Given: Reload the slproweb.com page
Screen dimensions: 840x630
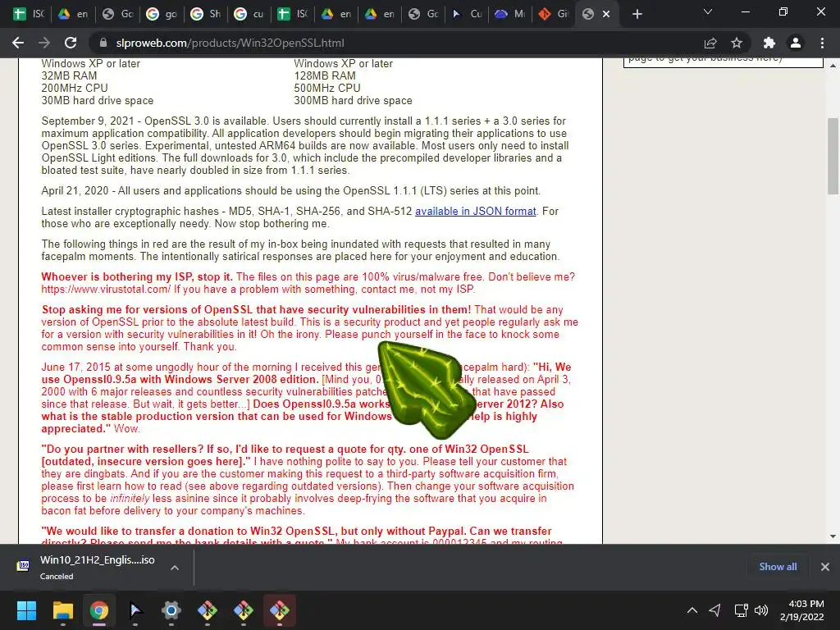Looking at the screenshot, I should [71, 43].
